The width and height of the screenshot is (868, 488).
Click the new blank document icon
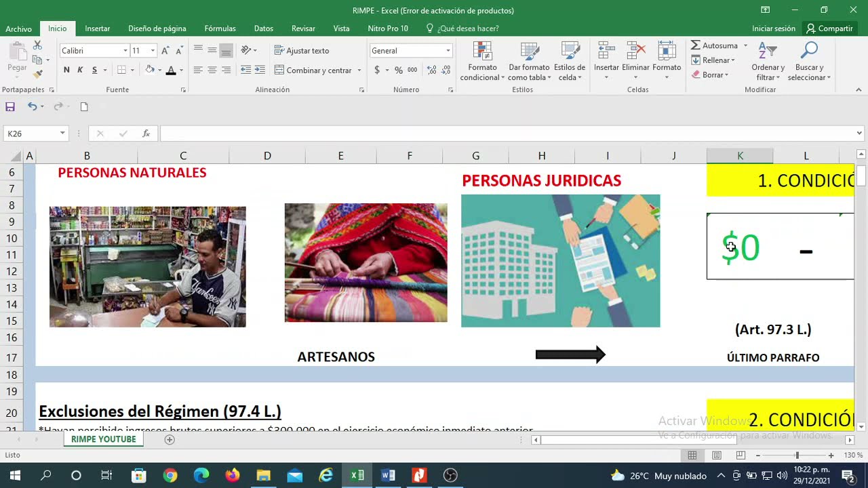(84, 106)
